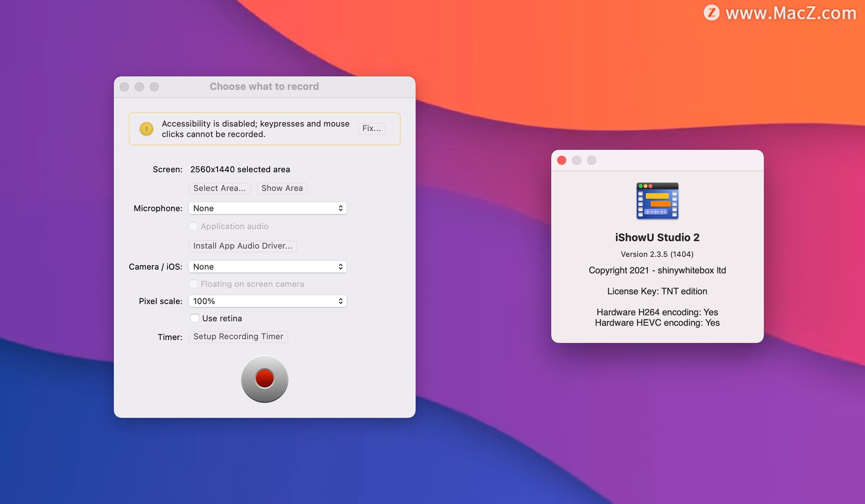The height and width of the screenshot is (504, 865).
Task: Open the Camera / iOS dropdown
Action: 268,267
